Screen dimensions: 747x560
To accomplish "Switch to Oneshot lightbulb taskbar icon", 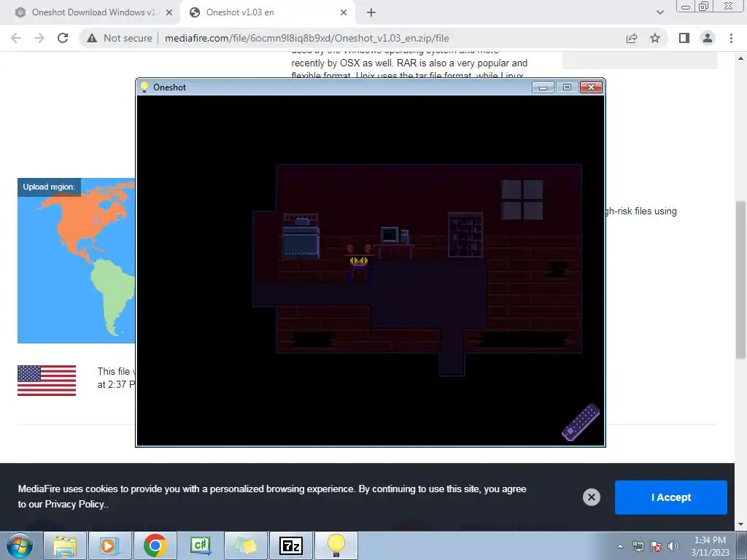I will 336,545.
